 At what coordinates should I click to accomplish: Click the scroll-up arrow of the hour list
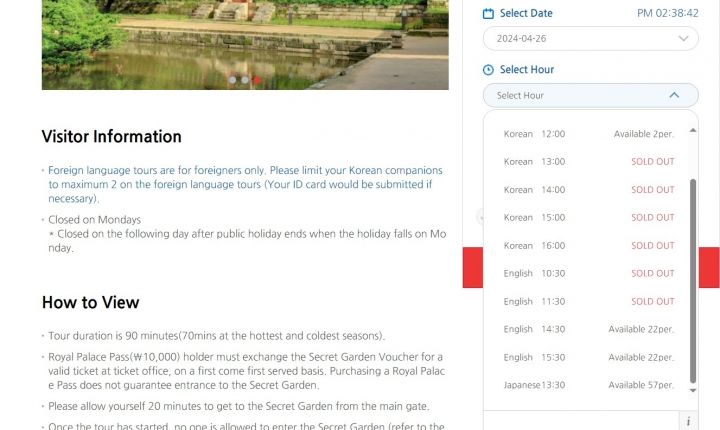[693, 130]
